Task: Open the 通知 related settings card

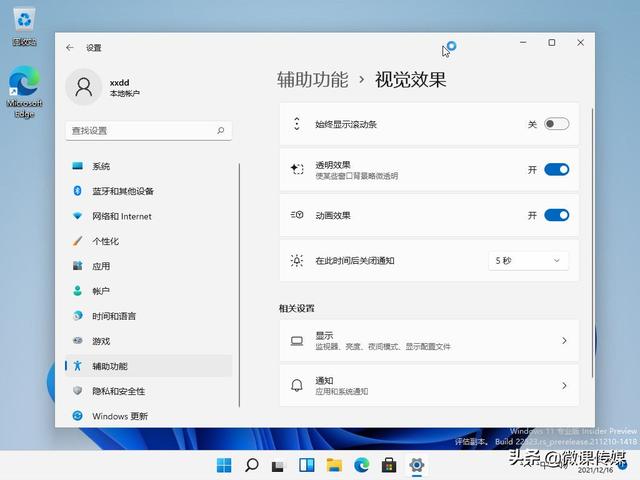Action: (429, 385)
